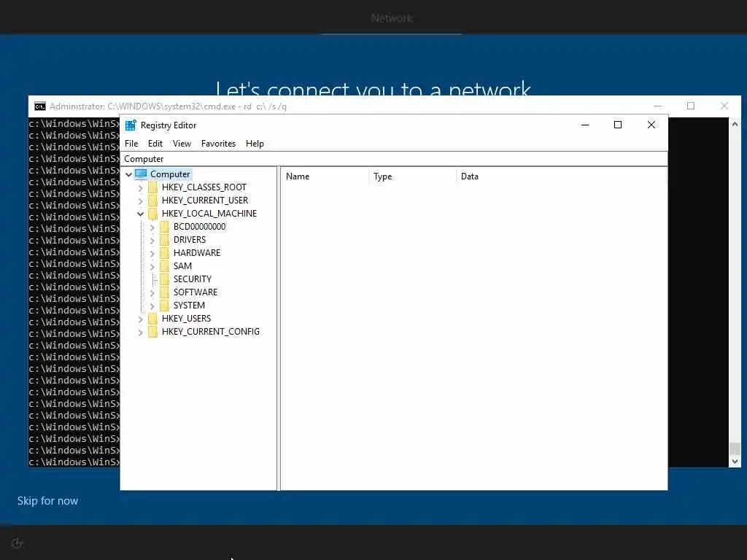
Task: Expand HKEY_CURRENT_USER chevron
Action: (141, 201)
